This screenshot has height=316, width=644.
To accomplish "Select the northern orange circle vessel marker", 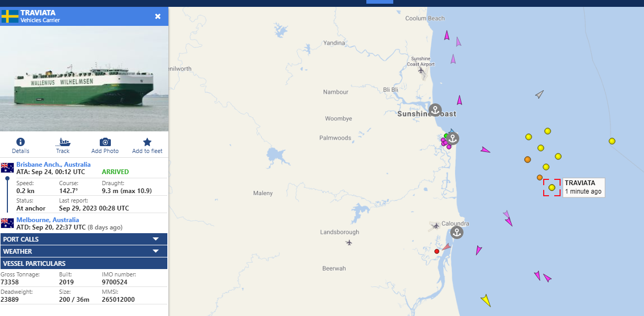I will 527,159.
